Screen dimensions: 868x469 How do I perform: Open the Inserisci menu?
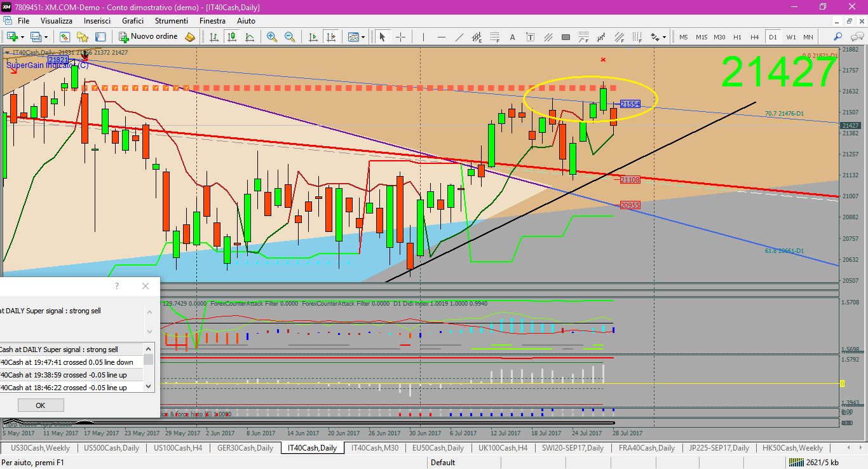coord(97,21)
